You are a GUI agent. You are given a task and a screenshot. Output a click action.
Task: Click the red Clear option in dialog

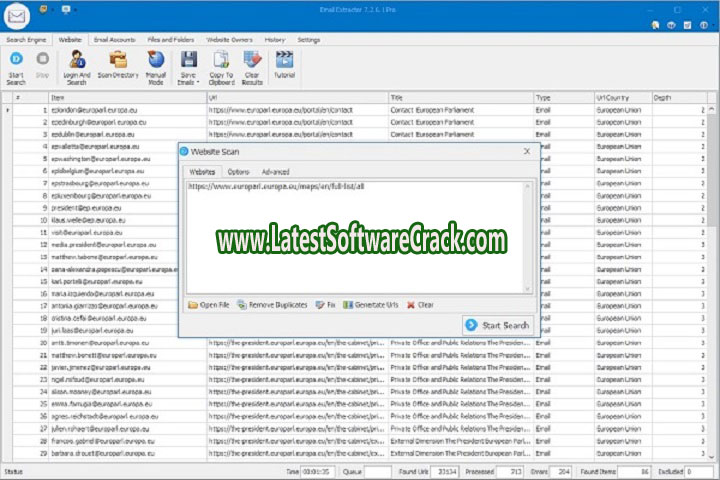[x=420, y=305]
